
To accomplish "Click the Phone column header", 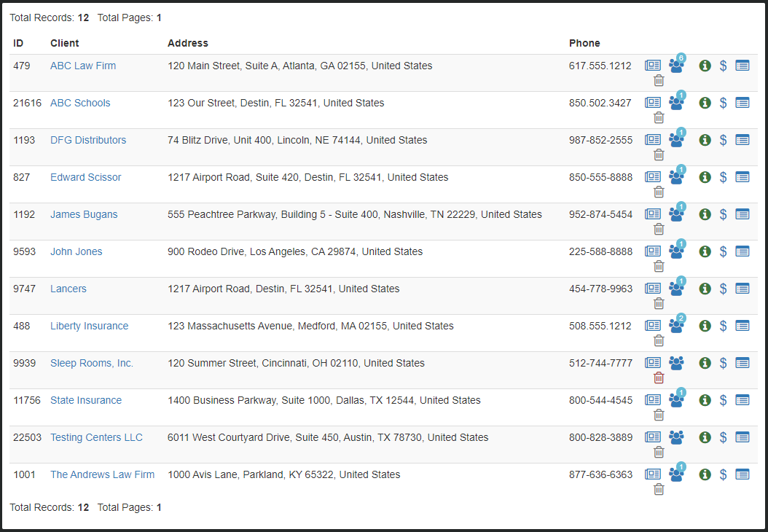I will point(584,43).
